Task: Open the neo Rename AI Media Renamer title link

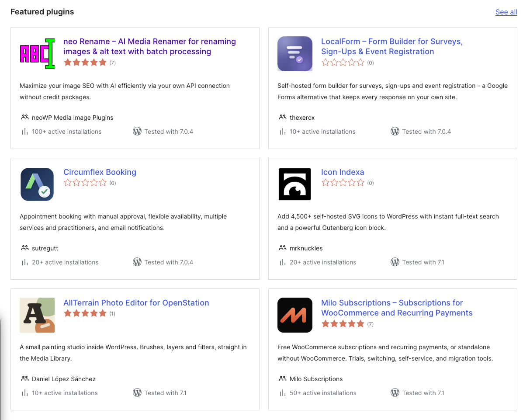Action: (x=149, y=46)
